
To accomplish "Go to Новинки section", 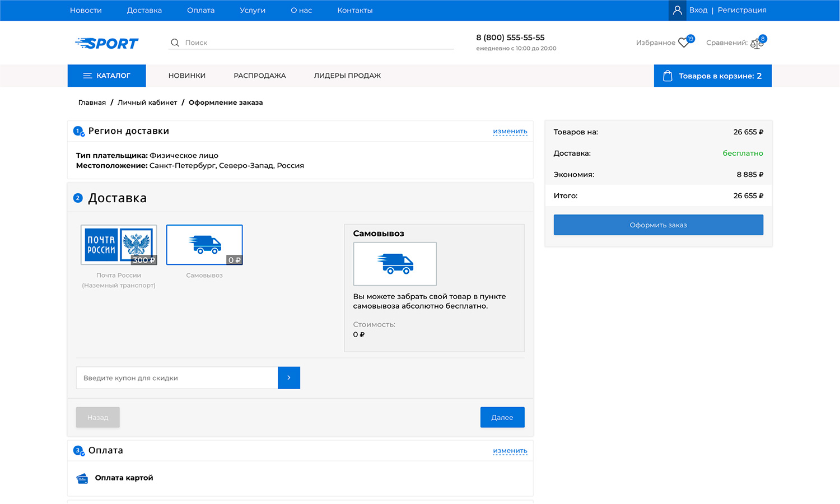I will click(187, 76).
